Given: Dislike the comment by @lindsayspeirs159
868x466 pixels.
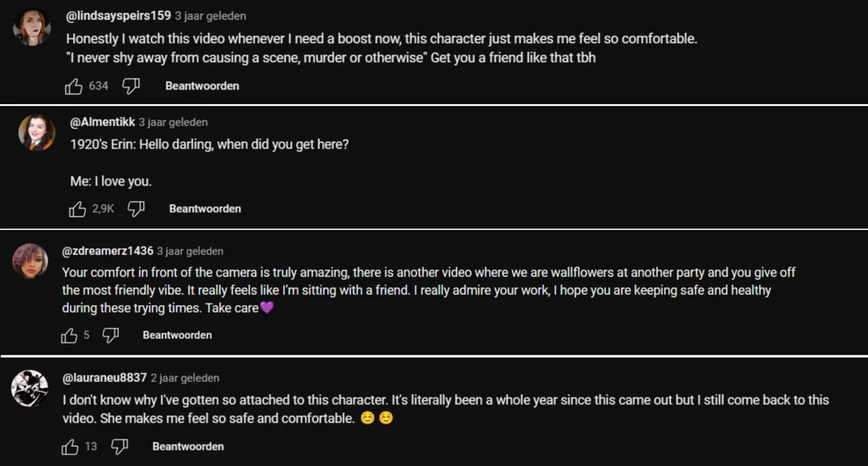Looking at the screenshot, I should coord(131,86).
